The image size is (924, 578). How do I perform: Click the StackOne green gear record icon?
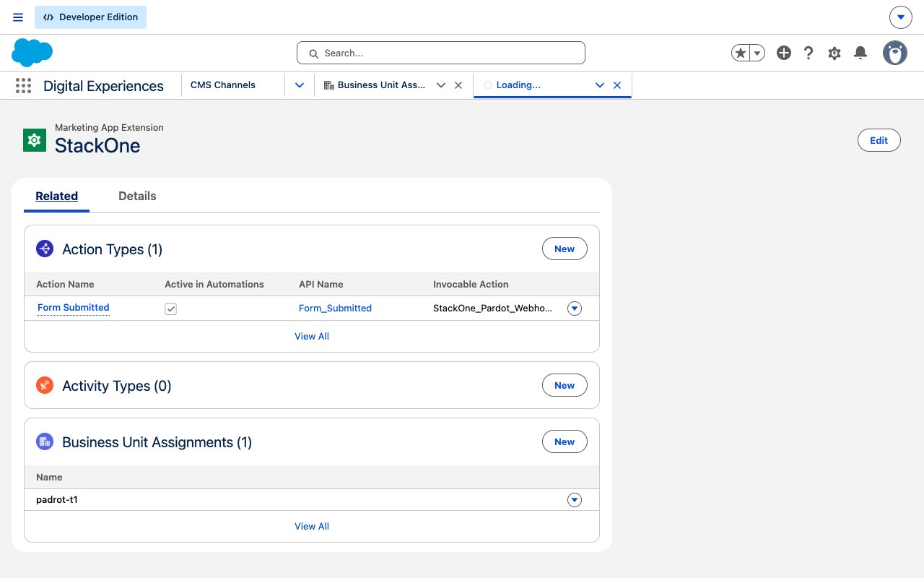point(35,139)
